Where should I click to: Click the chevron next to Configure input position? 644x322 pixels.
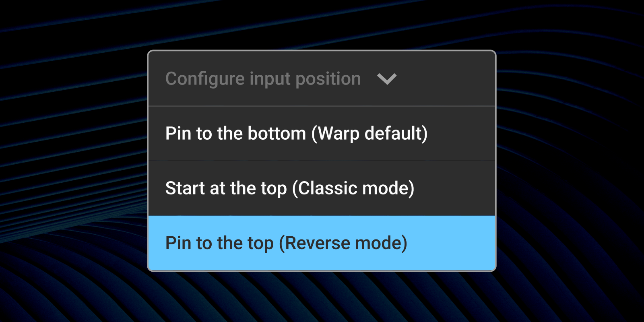tap(388, 79)
